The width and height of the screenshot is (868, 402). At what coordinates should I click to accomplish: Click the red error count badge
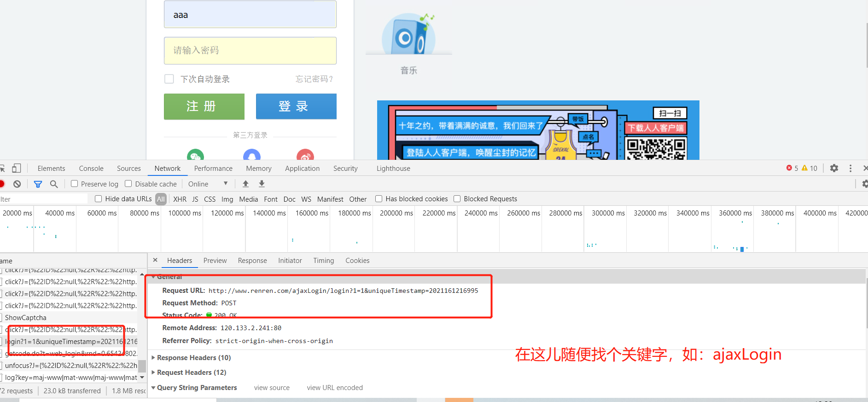(792, 168)
